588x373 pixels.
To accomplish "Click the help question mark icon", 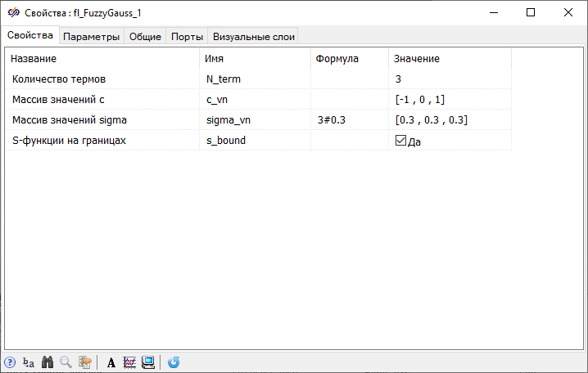I will (x=10, y=362).
